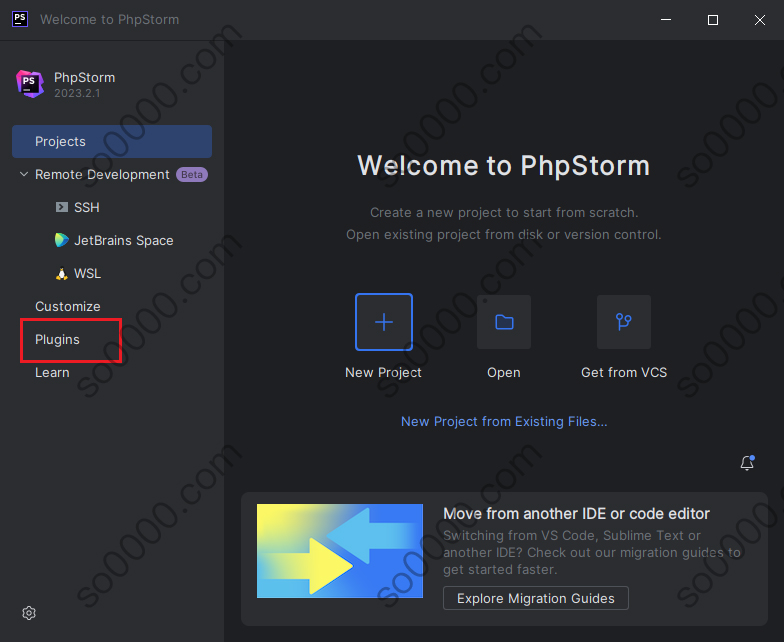Click the SSH terminal icon
This screenshot has width=784, height=642.
[x=62, y=207]
